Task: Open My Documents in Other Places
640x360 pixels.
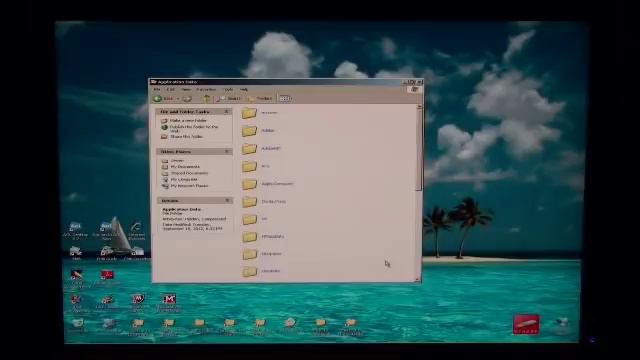Action: [x=185, y=167]
